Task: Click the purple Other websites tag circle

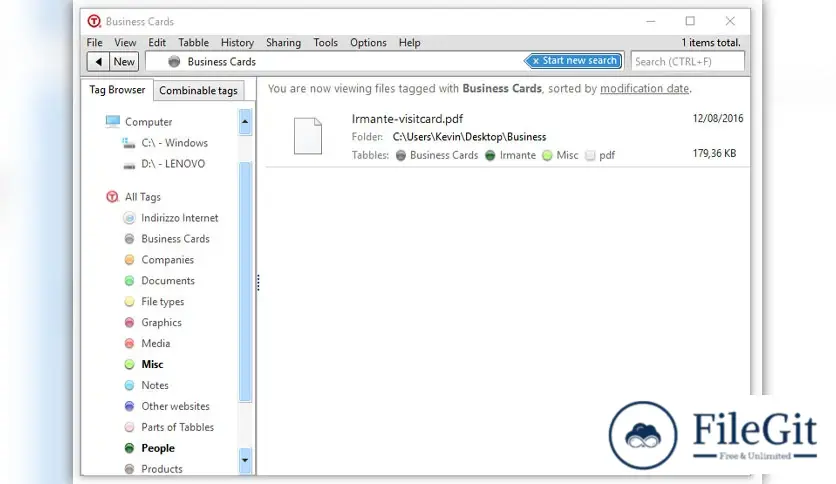Action: (x=129, y=406)
